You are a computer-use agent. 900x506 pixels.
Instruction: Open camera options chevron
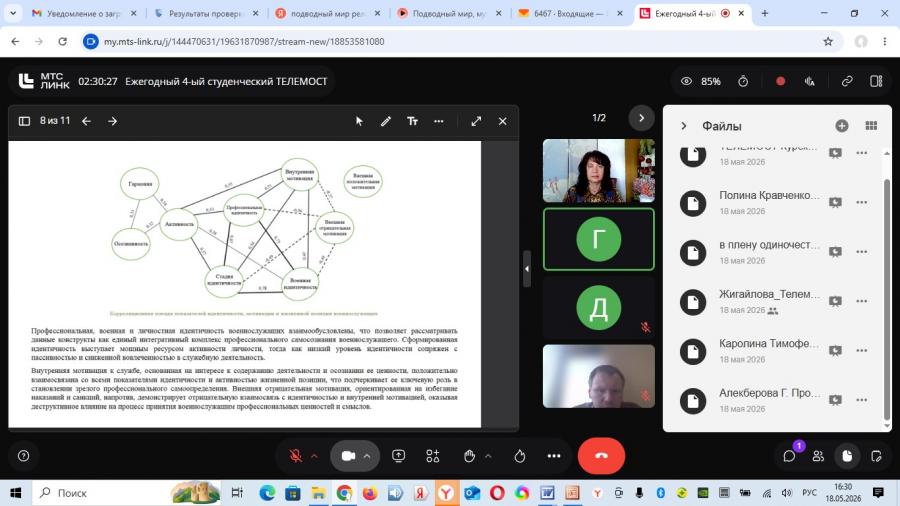coord(367,456)
